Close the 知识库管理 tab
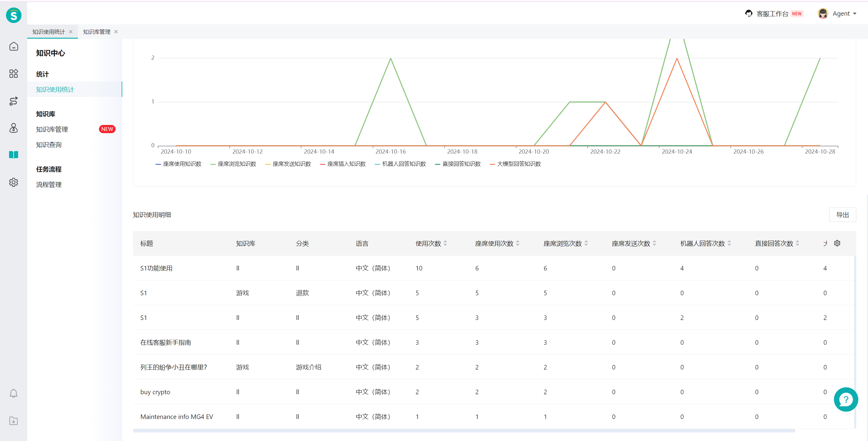 (116, 32)
